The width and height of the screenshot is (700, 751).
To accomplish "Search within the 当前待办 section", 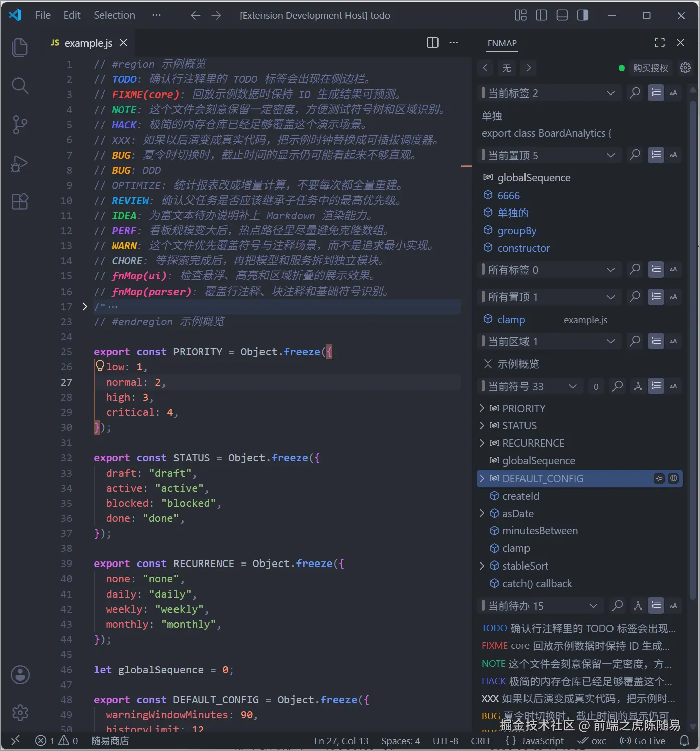I will click(617, 606).
